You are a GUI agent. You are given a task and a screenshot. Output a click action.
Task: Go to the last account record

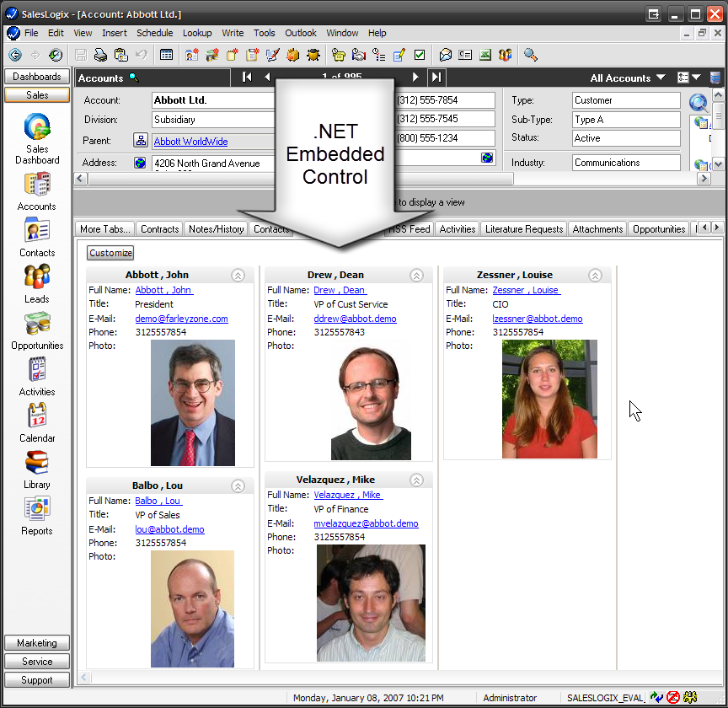pos(436,77)
